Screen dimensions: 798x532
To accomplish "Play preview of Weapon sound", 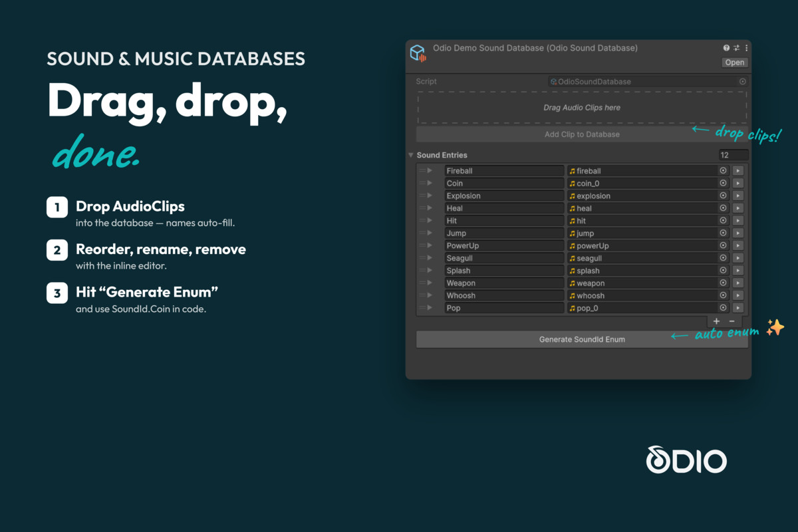I will [x=737, y=283].
